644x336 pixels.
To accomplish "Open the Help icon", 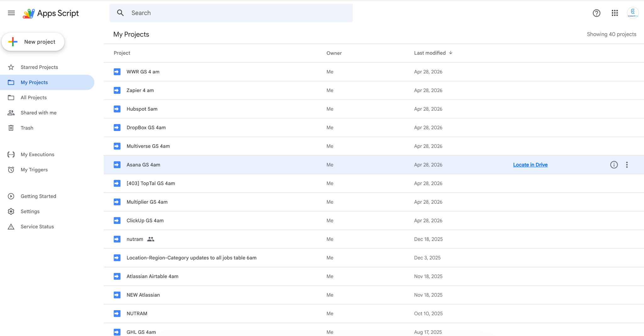I will click(597, 13).
